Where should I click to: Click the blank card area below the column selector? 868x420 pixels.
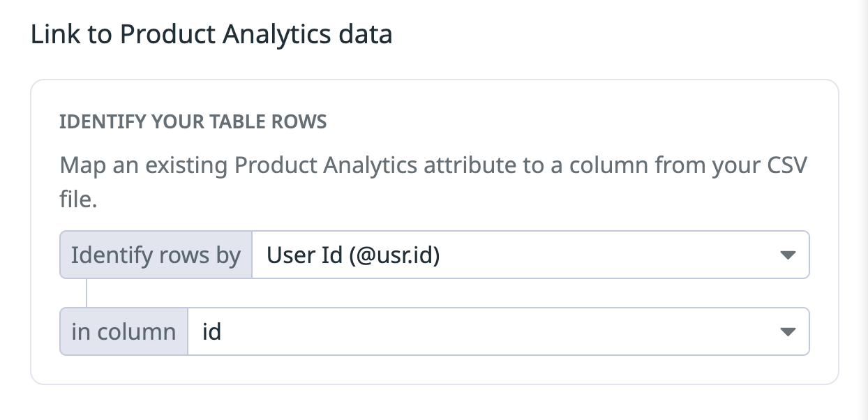[x=433, y=370]
